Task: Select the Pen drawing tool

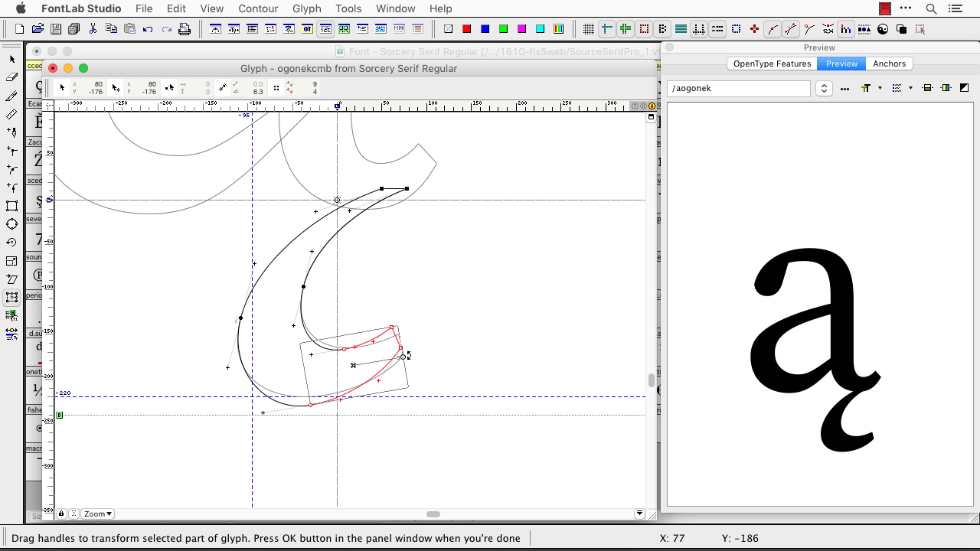Action: (11, 132)
